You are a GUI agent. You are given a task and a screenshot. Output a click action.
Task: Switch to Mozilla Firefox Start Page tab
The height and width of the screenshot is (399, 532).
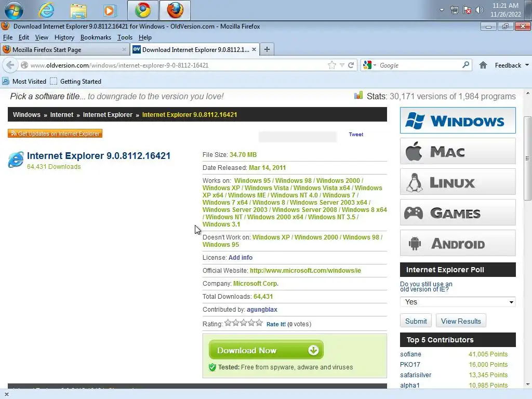(x=65, y=49)
